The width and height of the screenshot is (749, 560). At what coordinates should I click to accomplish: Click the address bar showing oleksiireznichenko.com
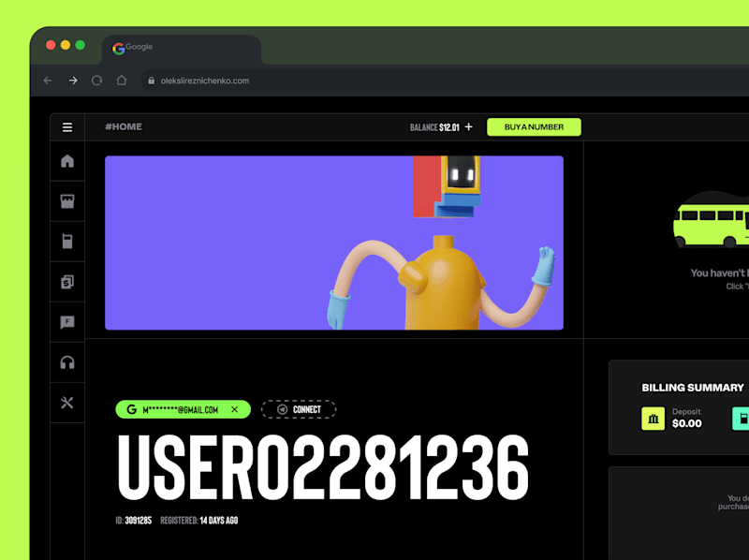444,81
